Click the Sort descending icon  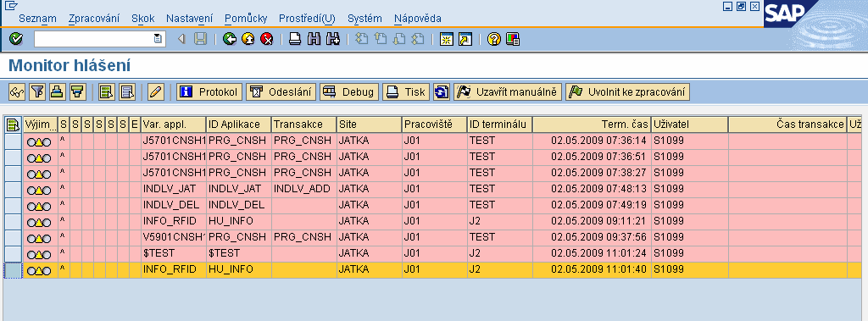click(77, 91)
